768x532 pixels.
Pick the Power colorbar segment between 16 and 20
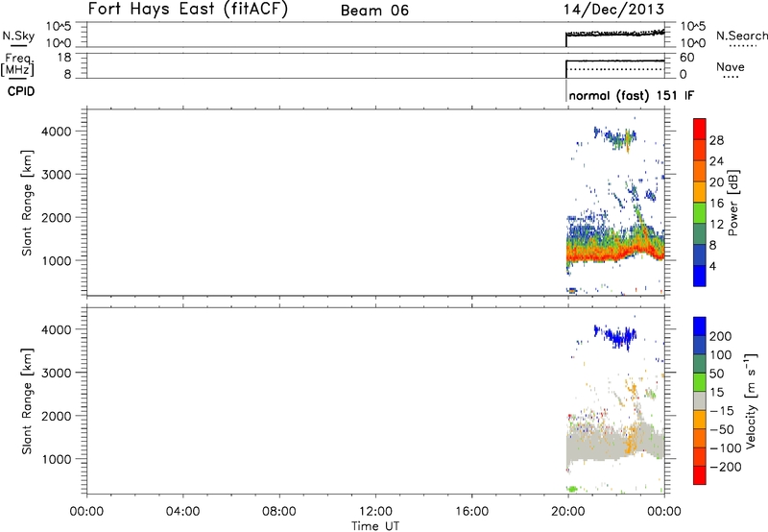(700, 192)
